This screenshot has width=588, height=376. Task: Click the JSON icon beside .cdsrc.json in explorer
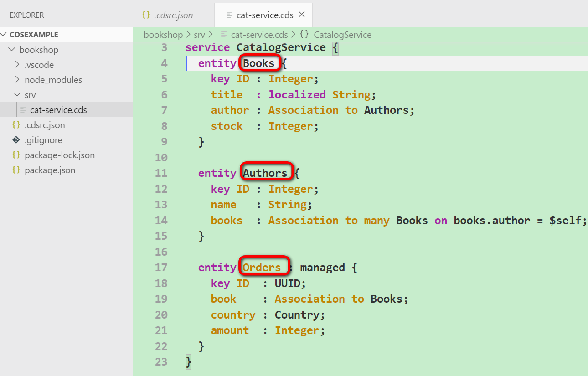tap(16, 125)
